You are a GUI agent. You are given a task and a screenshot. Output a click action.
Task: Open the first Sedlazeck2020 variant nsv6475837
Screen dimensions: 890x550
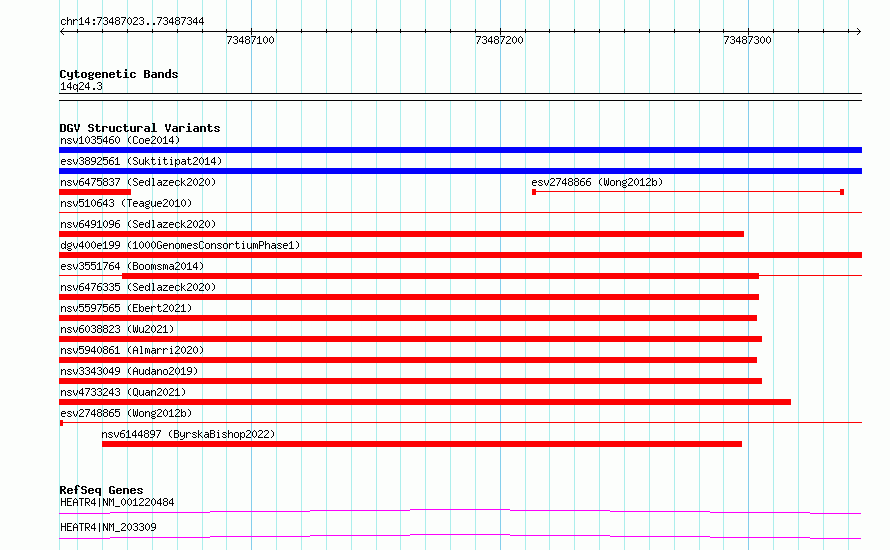(x=138, y=182)
